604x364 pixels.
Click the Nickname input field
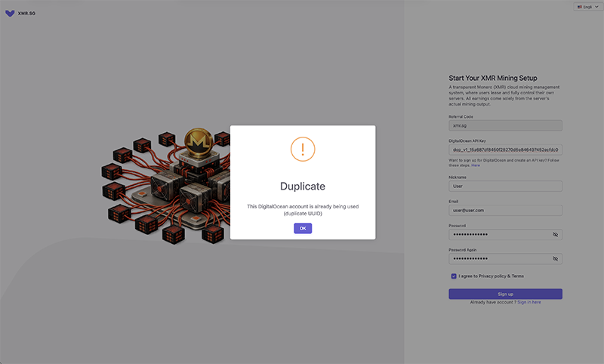[505, 187]
